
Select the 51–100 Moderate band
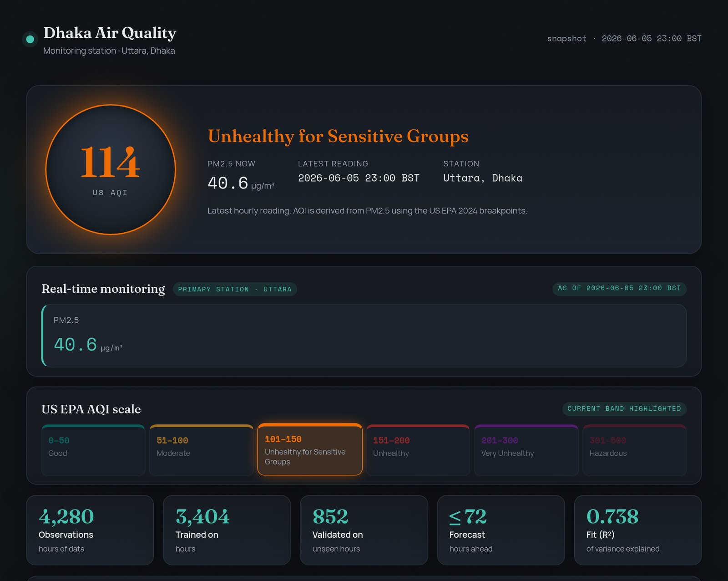tap(202, 450)
